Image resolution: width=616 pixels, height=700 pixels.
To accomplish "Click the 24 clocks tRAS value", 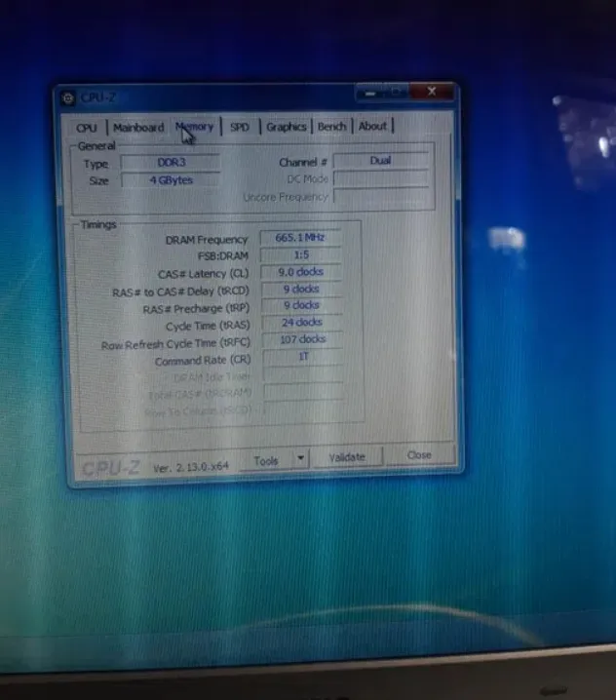I will coord(302,323).
